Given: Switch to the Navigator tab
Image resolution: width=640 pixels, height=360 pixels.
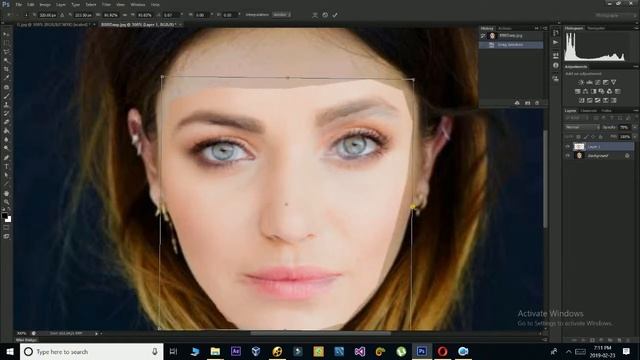Looking at the screenshot, I should 596,28.
